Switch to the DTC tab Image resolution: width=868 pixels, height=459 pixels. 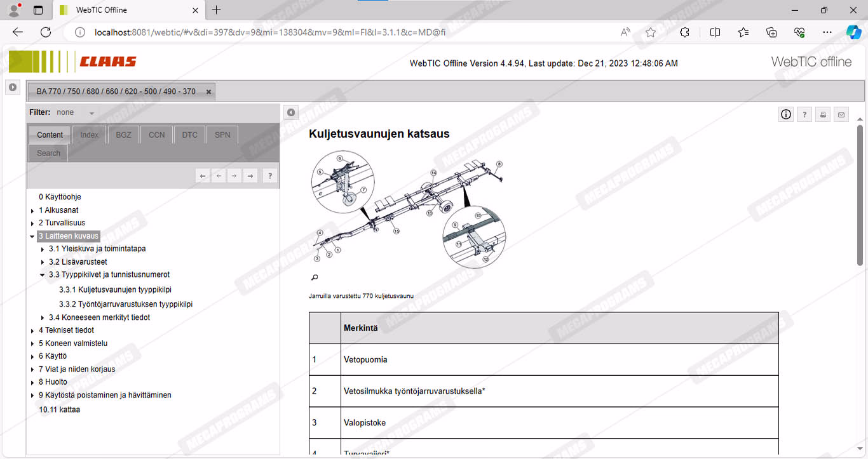point(189,135)
